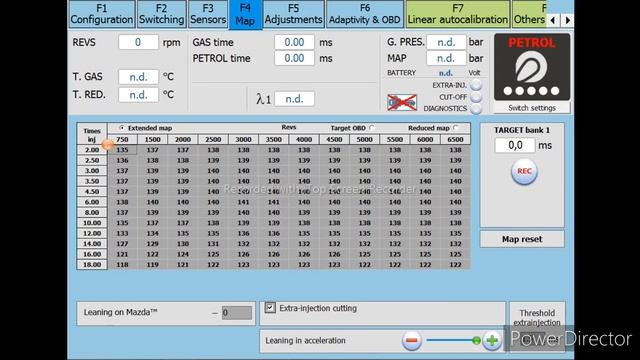Click the MAP pressure value field

coord(446,58)
